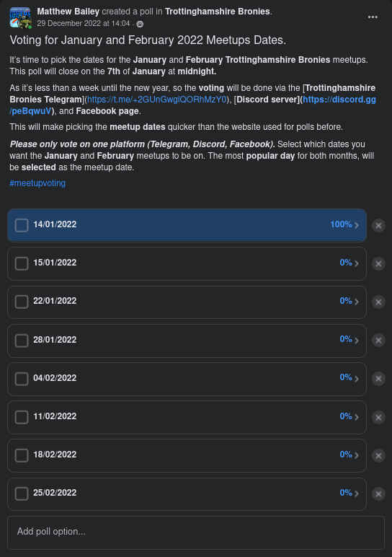Tick the 14/01/2022 checkbox

22,225
